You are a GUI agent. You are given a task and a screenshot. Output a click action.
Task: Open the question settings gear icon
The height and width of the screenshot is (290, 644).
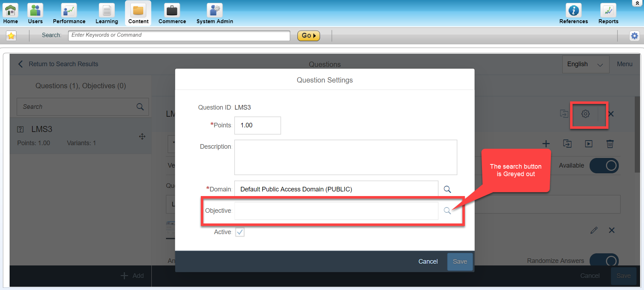(585, 114)
